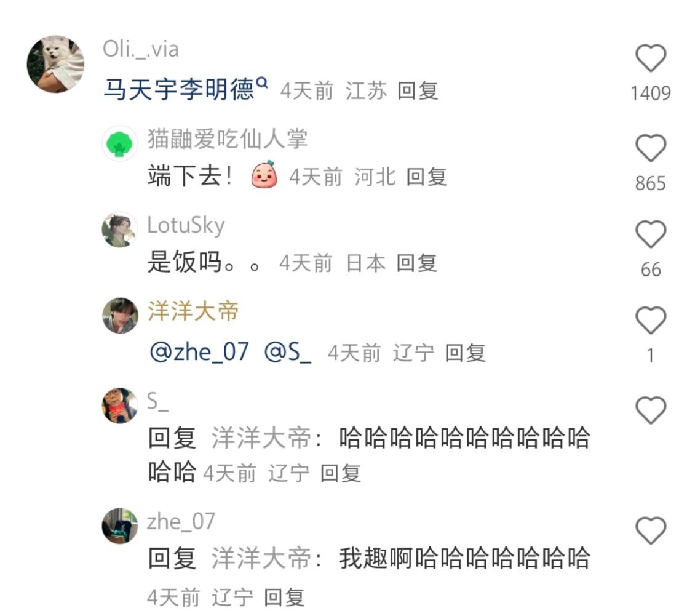Open 洋洋大帝's profile avatar
This screenshot has height=616, width=695.
pyautogui.click(x=120, y=315)
